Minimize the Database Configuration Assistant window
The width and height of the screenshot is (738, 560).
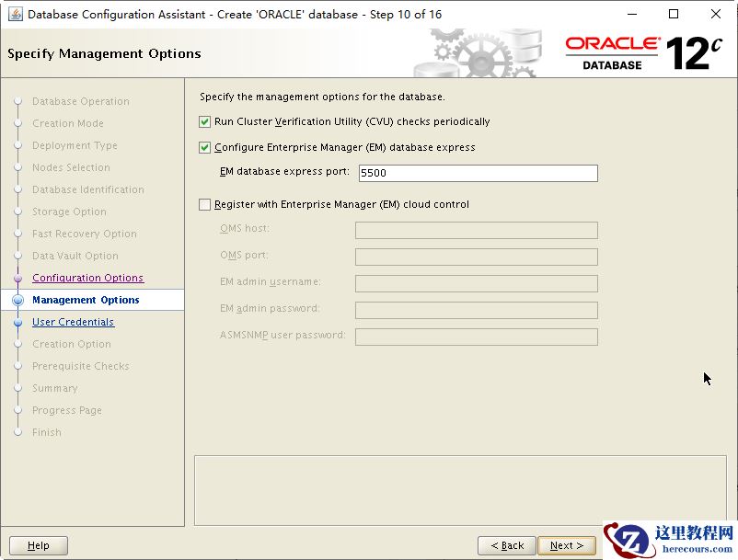click(632, 14)
